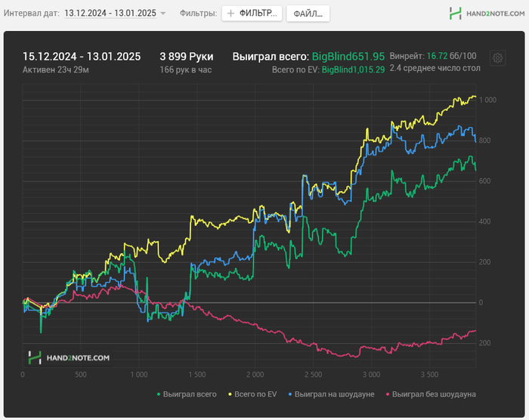
Task: Click the date range 13.12.2024 - 13.01.2025 field
Action: click(x=110, y=13)
